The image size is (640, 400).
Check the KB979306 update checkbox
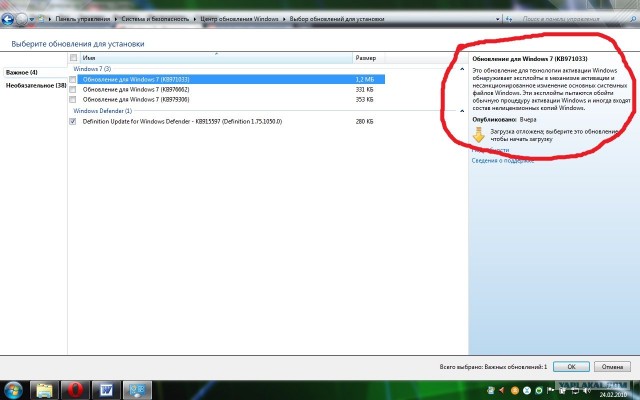(x=73, y=100)
